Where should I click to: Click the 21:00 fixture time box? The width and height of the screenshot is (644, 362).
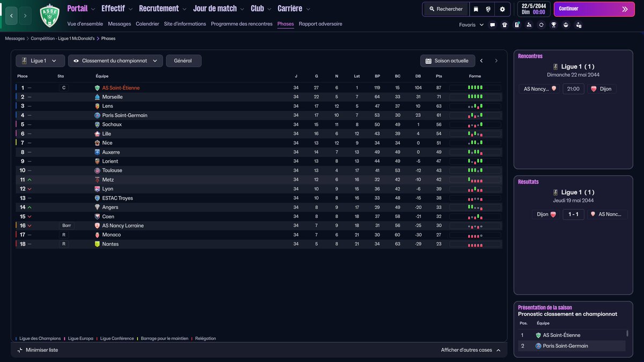pyautogui.click(x=573, y=88)
